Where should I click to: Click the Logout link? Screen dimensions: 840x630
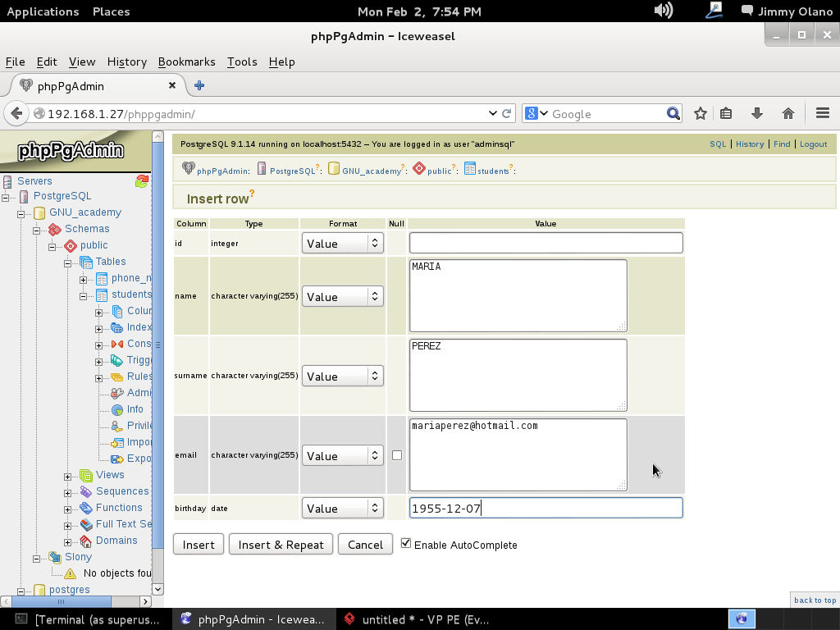pyautogui.click(x=813, y=144)
